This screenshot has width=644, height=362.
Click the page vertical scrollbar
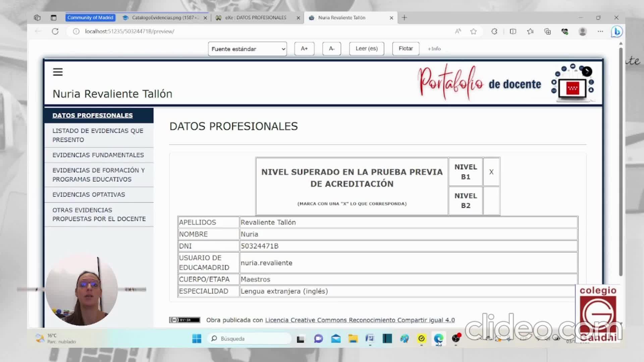621,161
